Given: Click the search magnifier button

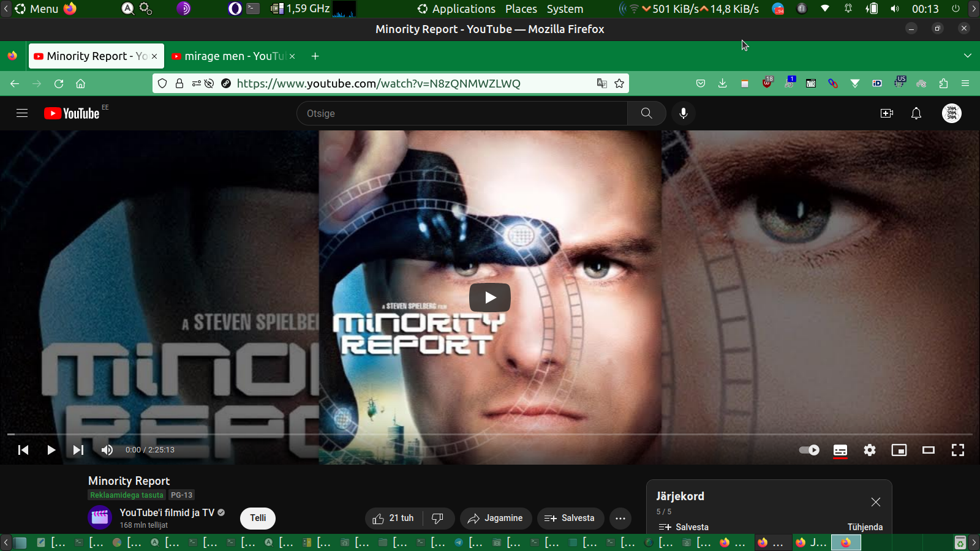Looking at the screenshot, I should click(646, 113).
